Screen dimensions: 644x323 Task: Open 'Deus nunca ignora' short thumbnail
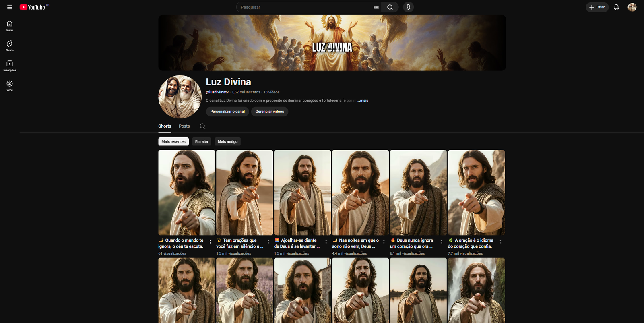[x=419, y=193]
